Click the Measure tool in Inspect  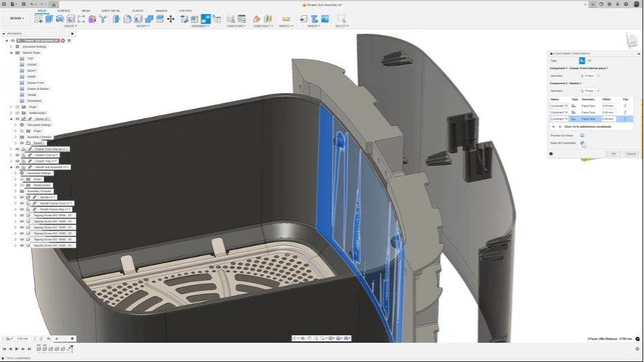(286, 19)
